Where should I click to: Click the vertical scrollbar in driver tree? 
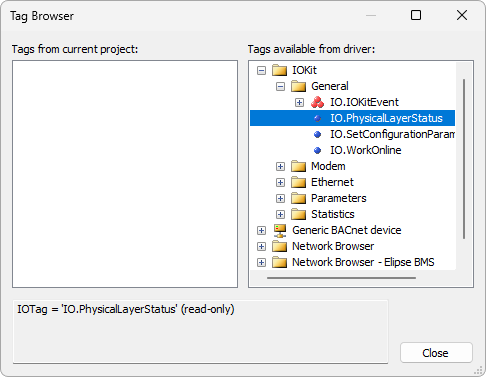(x=464, y=159)
